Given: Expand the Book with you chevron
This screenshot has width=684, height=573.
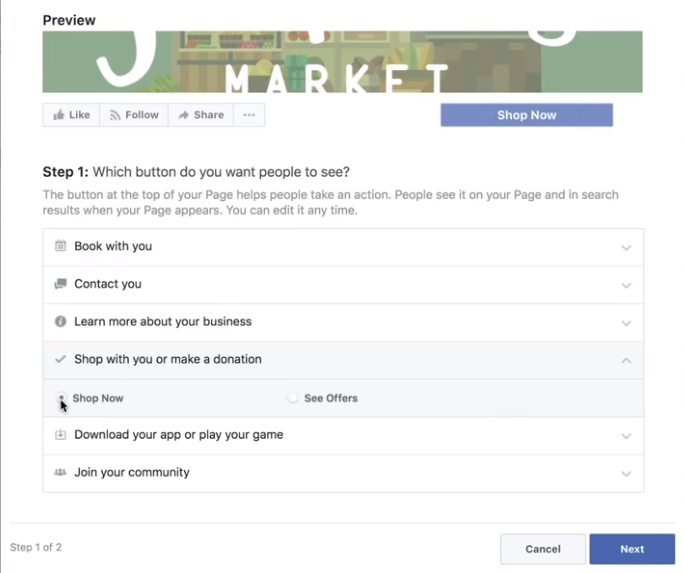Looking at the screenshot, I should tap(626, 248).
